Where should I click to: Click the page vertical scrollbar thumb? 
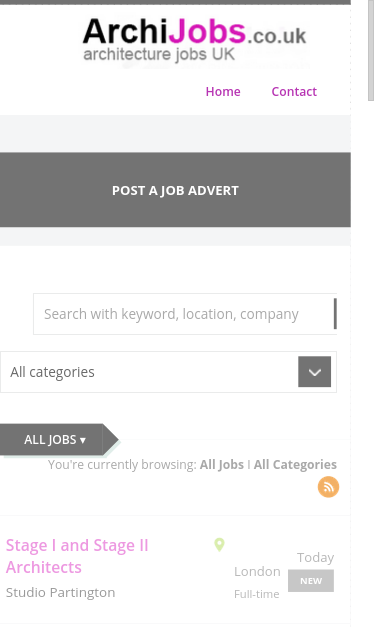[371, 50]
